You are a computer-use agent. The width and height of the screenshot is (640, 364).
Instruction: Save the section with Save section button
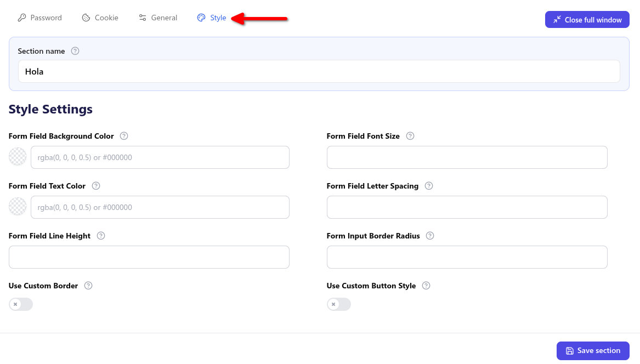pos(593,350)
